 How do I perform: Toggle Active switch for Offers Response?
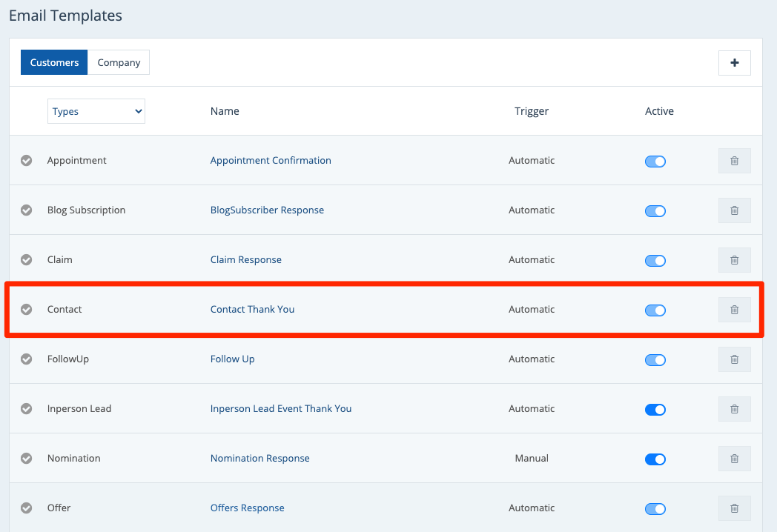655,509
